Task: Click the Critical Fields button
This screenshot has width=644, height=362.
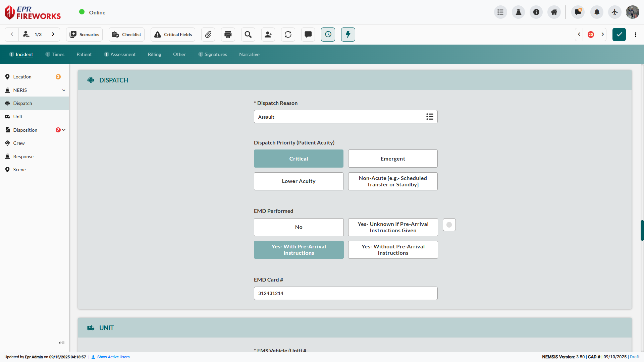Action: pyautogui.click(x=173, y=35)
